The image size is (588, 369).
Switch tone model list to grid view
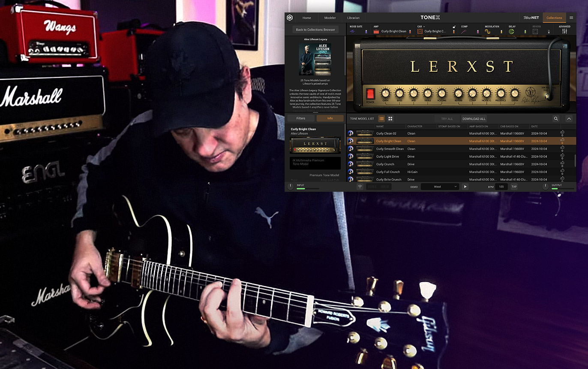(x=390, y=118)
